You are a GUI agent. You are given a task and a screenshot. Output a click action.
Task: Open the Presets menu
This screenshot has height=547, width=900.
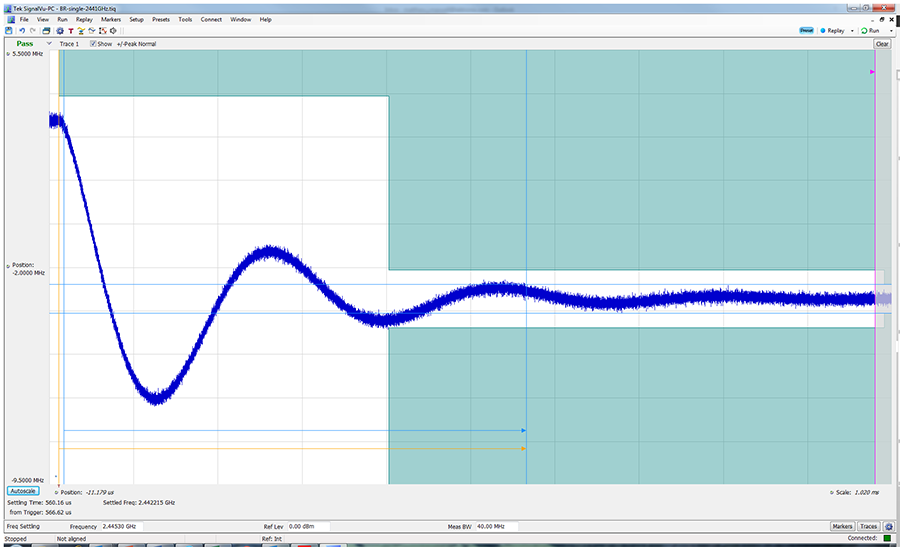(161, 19)
